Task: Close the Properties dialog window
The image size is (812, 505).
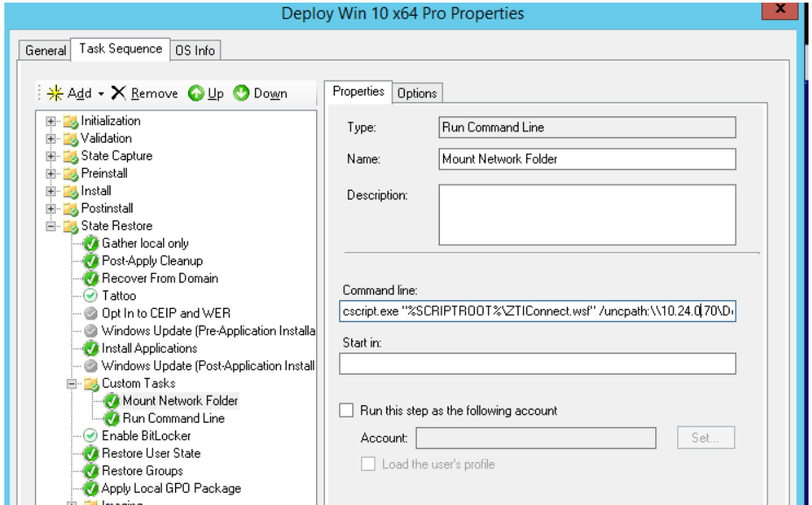Action: [x=780, y=10]
